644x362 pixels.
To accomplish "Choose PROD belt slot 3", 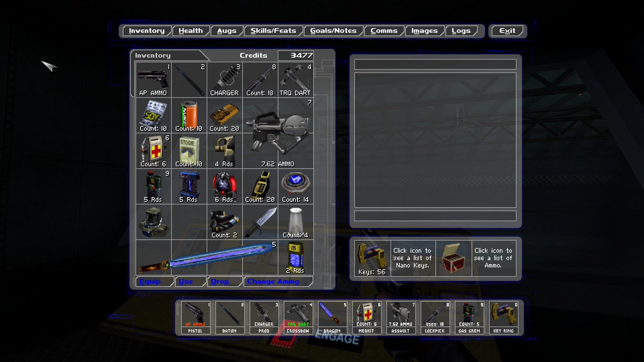I will point(264,317).
